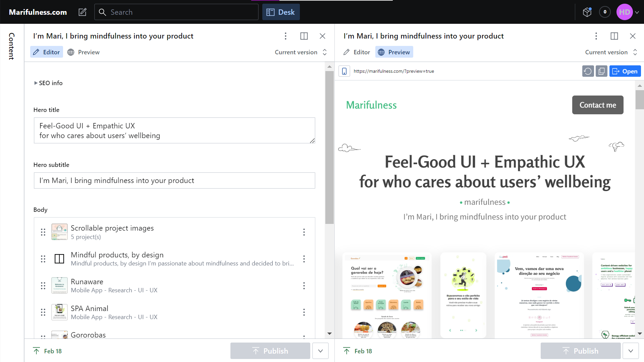Click the compose new document pencil icon
Viewport: 644px width, 362px height.
pyautogui.click(x=83, y=12)
